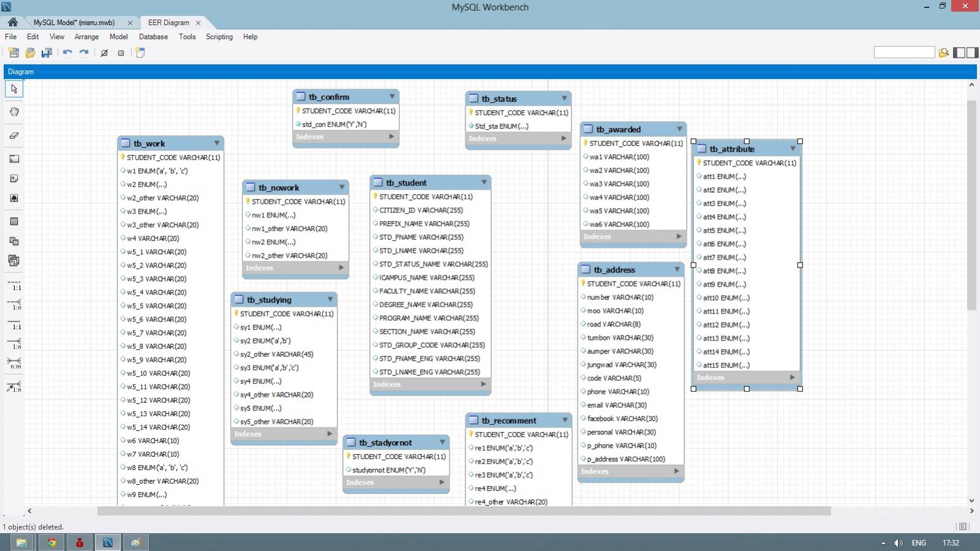Select the 1:1 identifying relationship tool
The image size is (980, 551).
point(14,324)
